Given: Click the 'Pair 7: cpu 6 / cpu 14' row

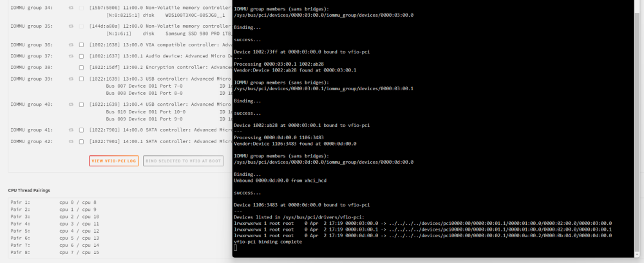Looking at the screenshot, I should point(55,246).
